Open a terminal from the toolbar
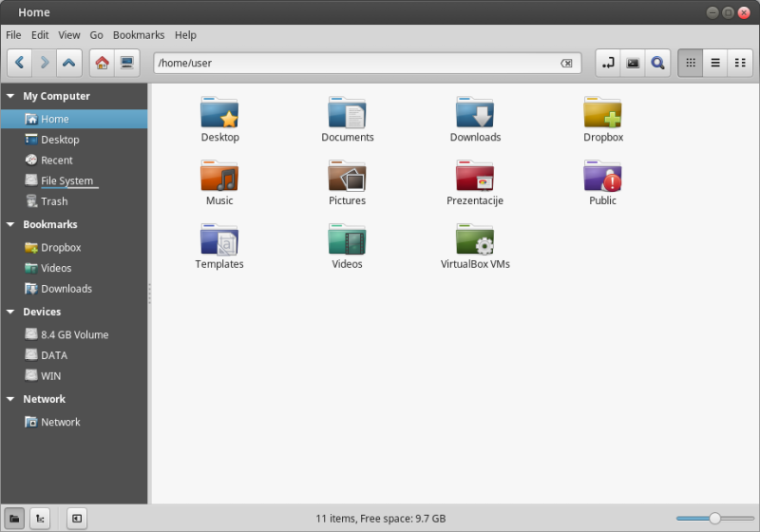Image resolution: width=760 pixels, height=532 pixels. [633, 64]
